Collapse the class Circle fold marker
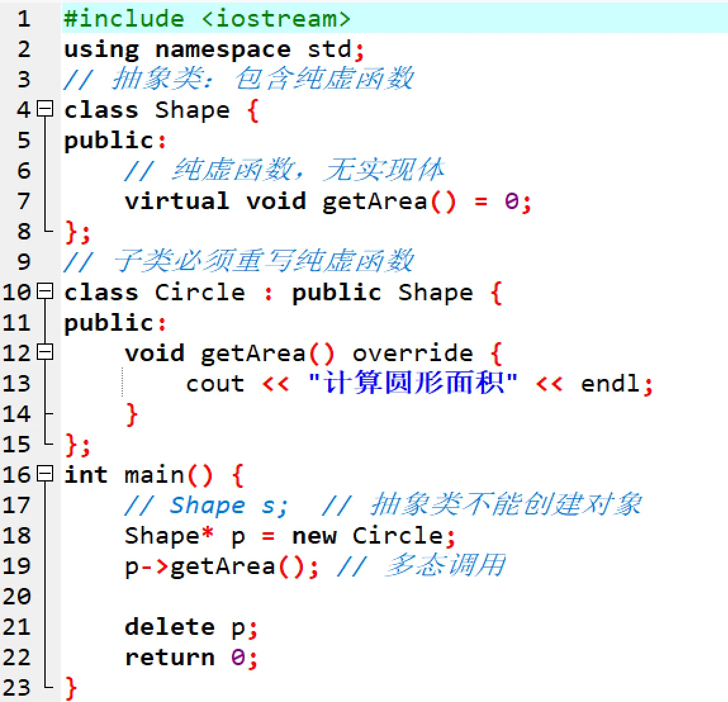Screen dimensions: 728x702 click(x=45, y=291)
